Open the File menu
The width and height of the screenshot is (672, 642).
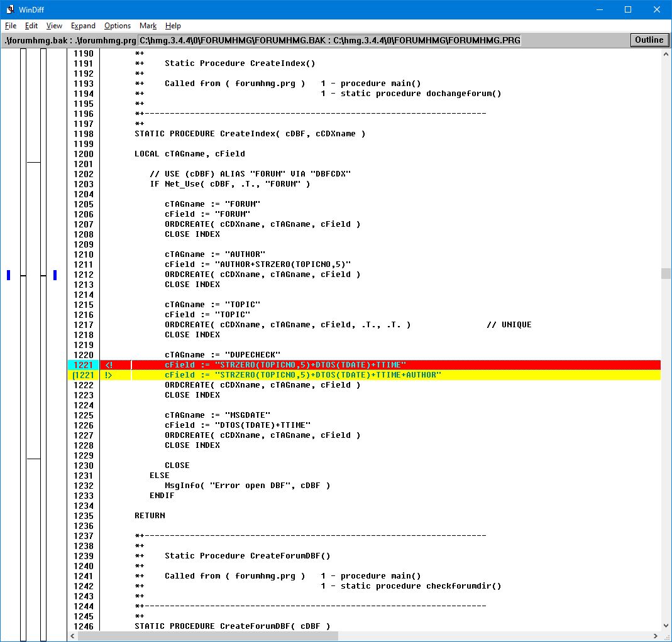(11, 26)
